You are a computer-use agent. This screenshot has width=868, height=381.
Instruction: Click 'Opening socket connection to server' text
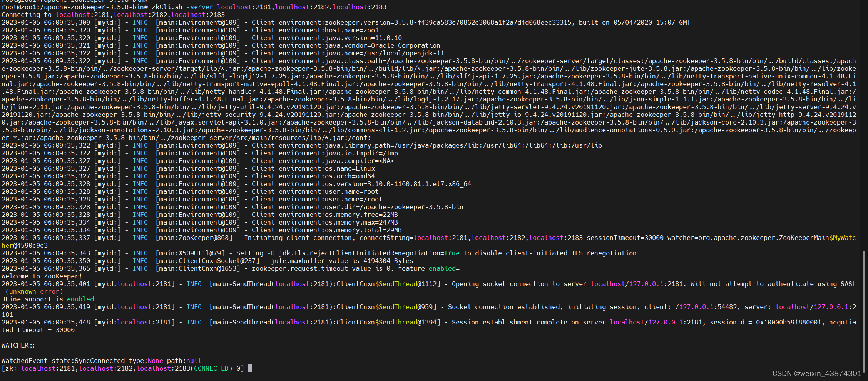pos(519,284)
